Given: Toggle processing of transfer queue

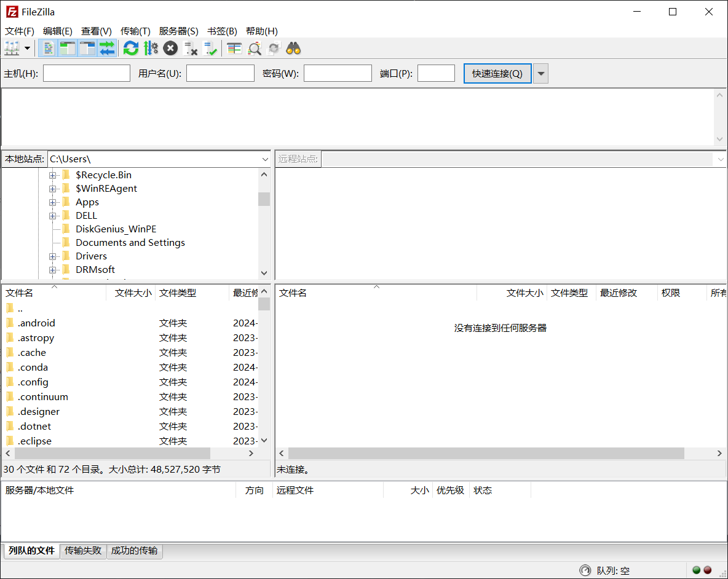Looking at the screenshot, I should (x=151, y=48).
